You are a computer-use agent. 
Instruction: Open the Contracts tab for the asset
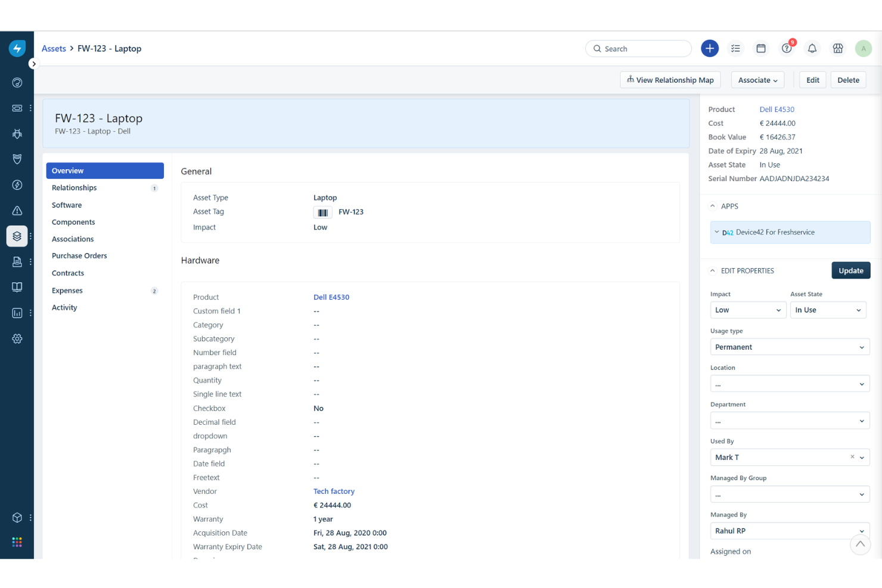click(67, 273)
